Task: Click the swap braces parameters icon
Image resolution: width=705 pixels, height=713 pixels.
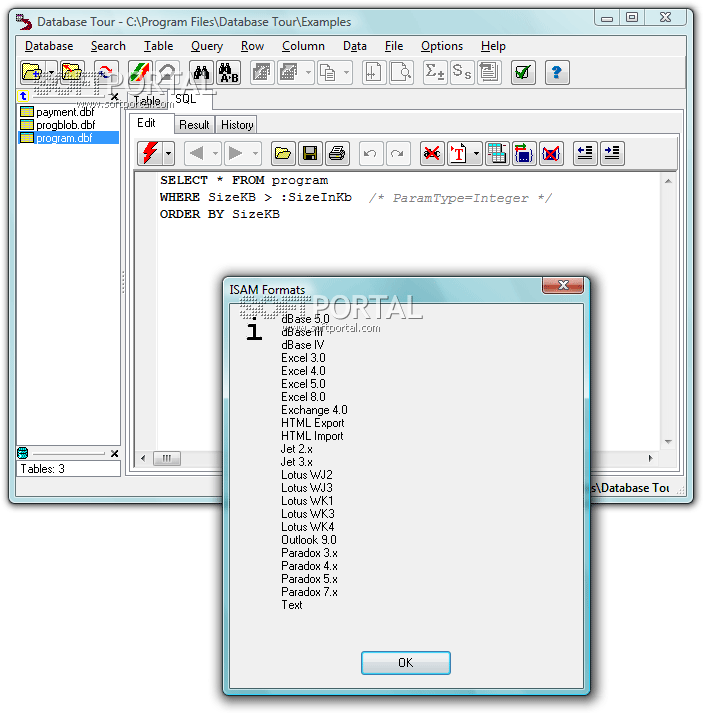Action: [x=524, y=153]
